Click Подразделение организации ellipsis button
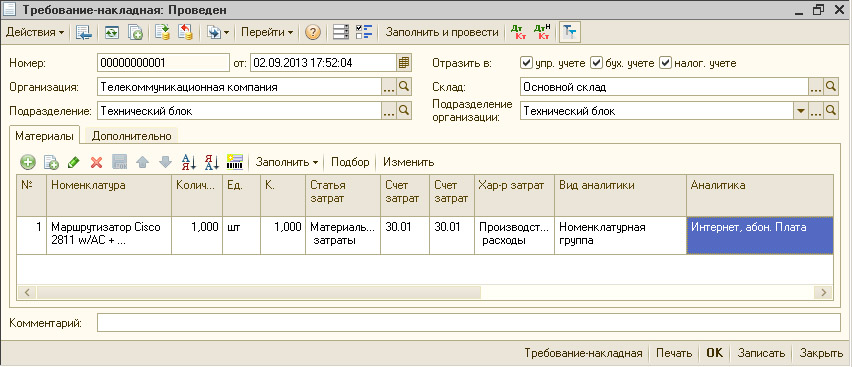 pyautogui.click(x=816, y=111)
